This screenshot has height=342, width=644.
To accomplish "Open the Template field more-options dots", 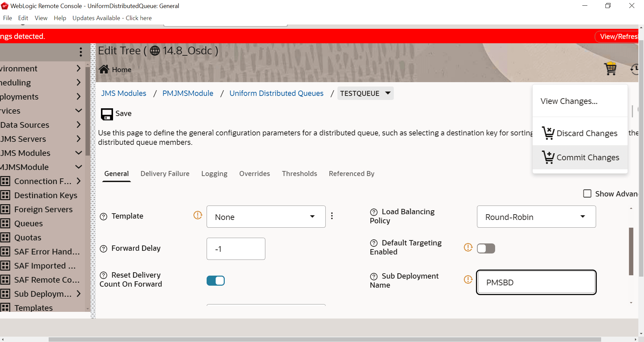I will tap(332, 216).
